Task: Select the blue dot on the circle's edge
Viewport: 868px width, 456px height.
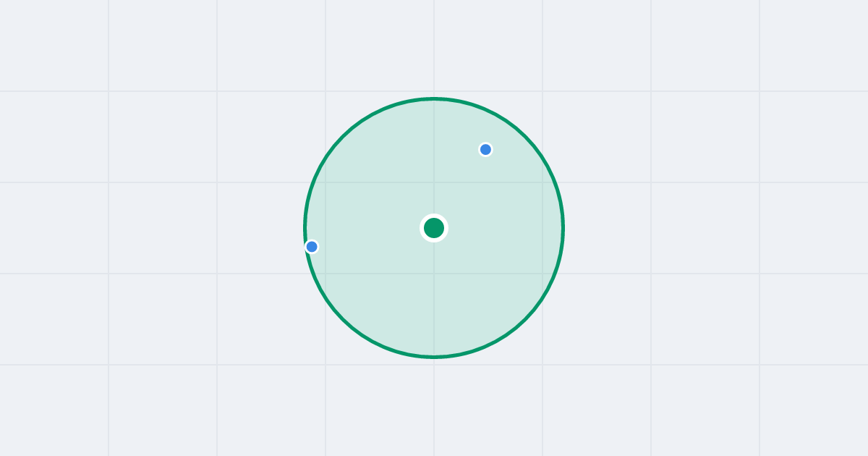Action: click(x=312, y=247)
